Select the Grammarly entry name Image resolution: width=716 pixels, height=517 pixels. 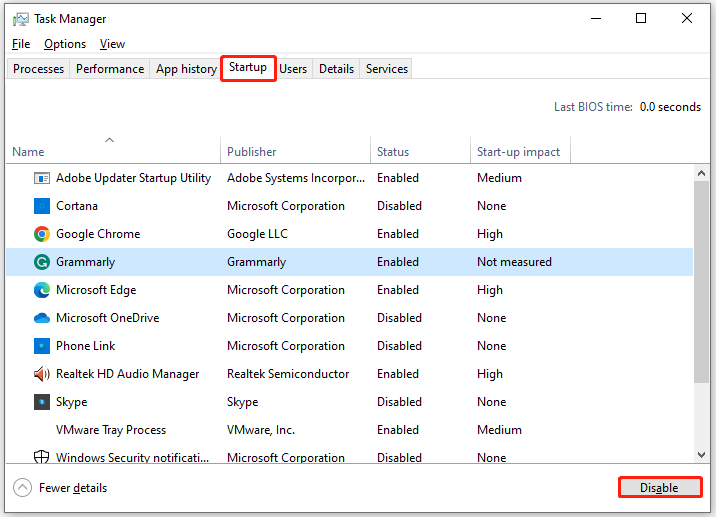[85, 262]
